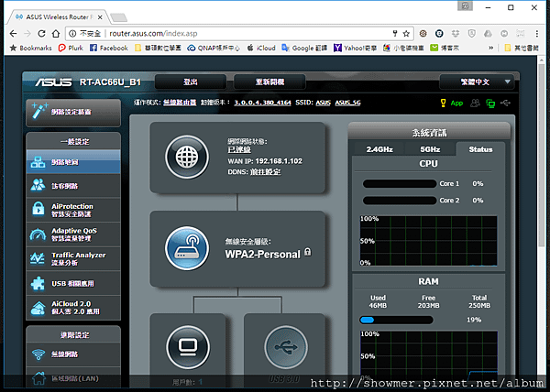The width and height of the screenshot is (550, 392).
Task: Open the Yahoo bookmark
Action: click(355, 48)
